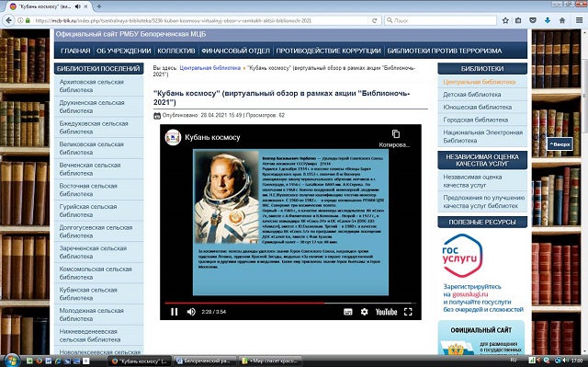Click the browser search field

(441, 20)
